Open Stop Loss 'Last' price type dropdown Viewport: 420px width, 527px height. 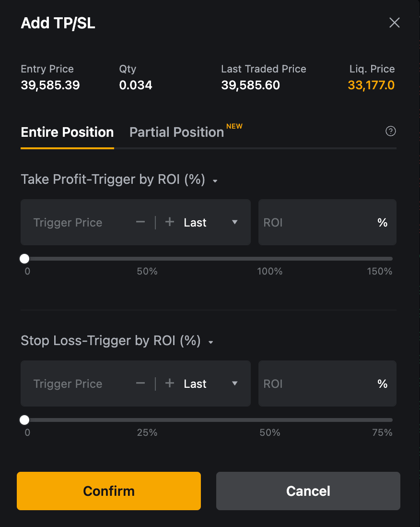210,383
